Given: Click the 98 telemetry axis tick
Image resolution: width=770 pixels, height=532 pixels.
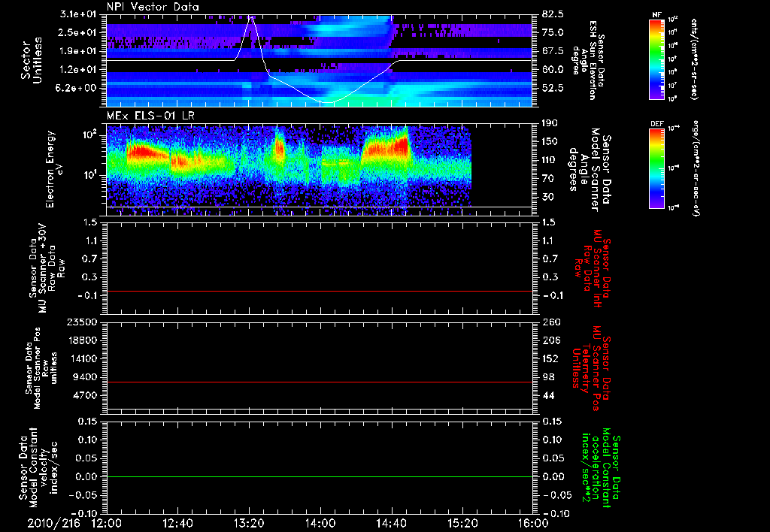Looking at the screenshot, I should click(548, 377).
